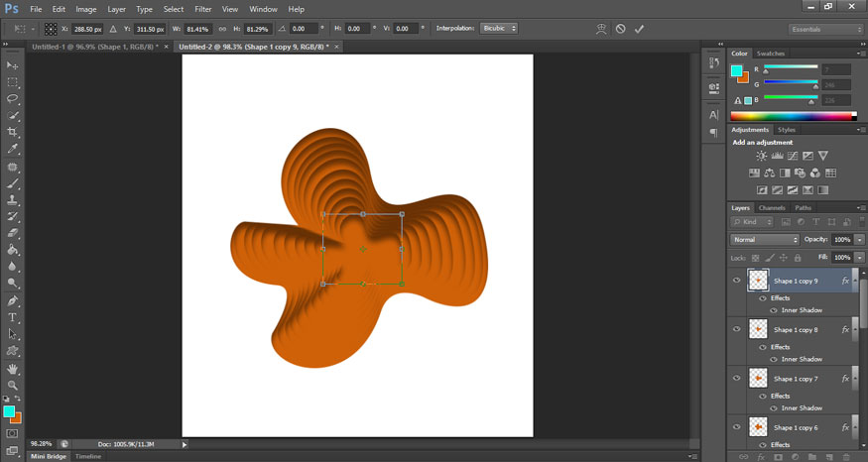868x462 pixels.
Task: Toggle Inner Shadow visibility on Shape 1 copy 7
Action: click(774, 408)
